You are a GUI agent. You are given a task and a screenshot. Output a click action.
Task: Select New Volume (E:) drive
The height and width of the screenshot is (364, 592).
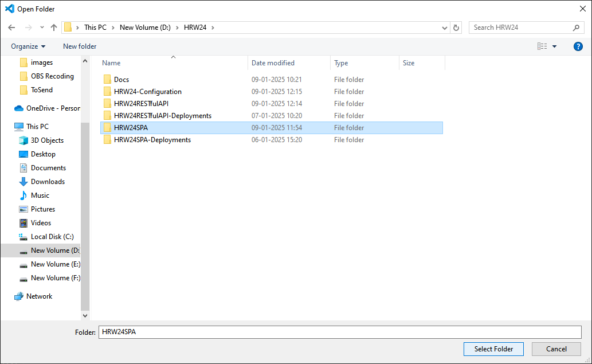[x=55, y=264]
